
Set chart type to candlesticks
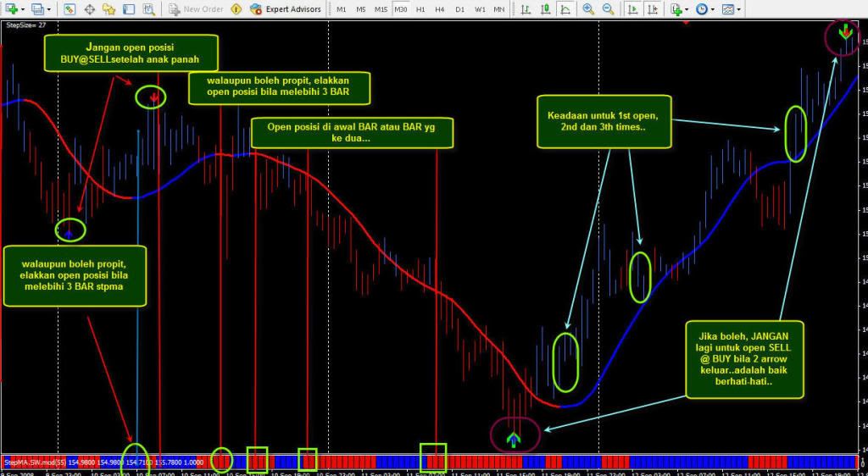pyautogui.click(x=545, y=8)
